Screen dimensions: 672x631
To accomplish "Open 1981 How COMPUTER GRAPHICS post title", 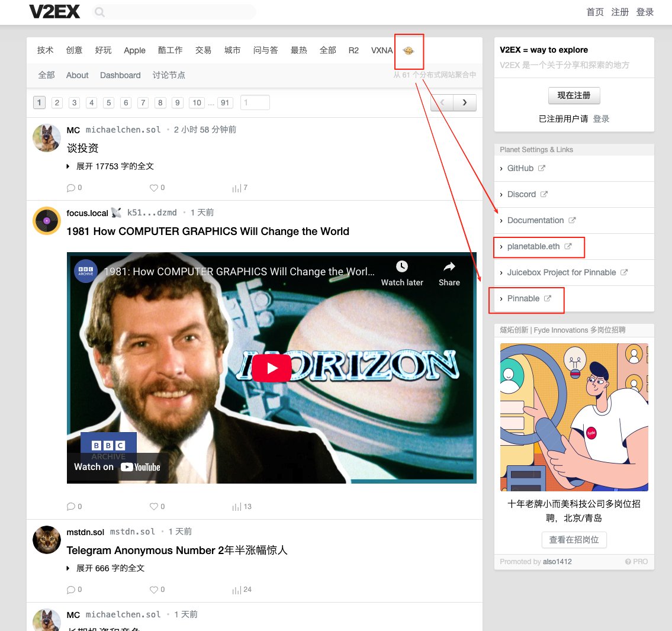I will [x=208, y=231].
